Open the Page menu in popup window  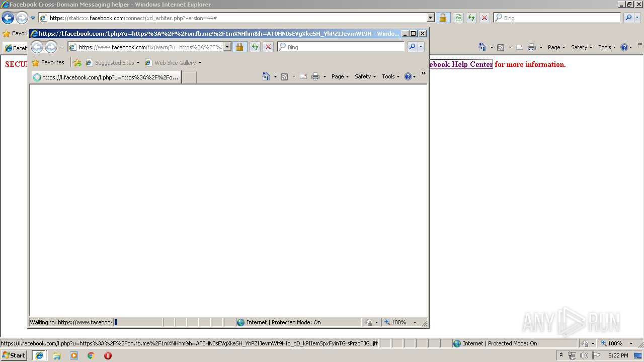coord(340,76)
